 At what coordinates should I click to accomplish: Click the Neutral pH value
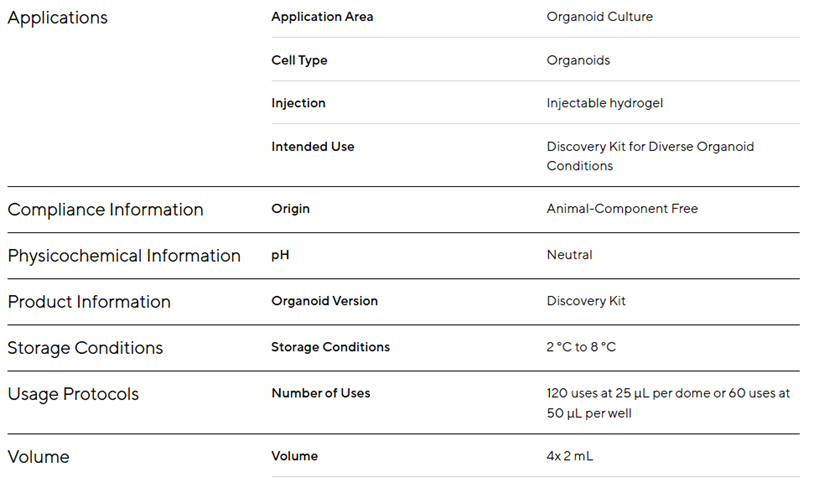tap(569, 255)
